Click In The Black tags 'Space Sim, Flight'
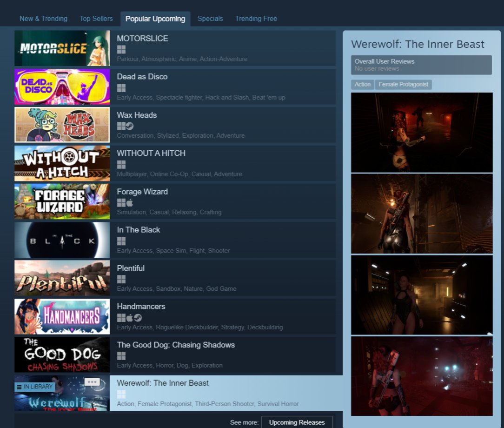This screenshot has width=504, height=428. 180,250
